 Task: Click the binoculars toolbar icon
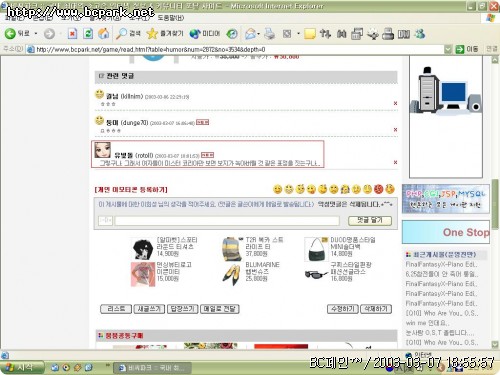pos(341,34)
